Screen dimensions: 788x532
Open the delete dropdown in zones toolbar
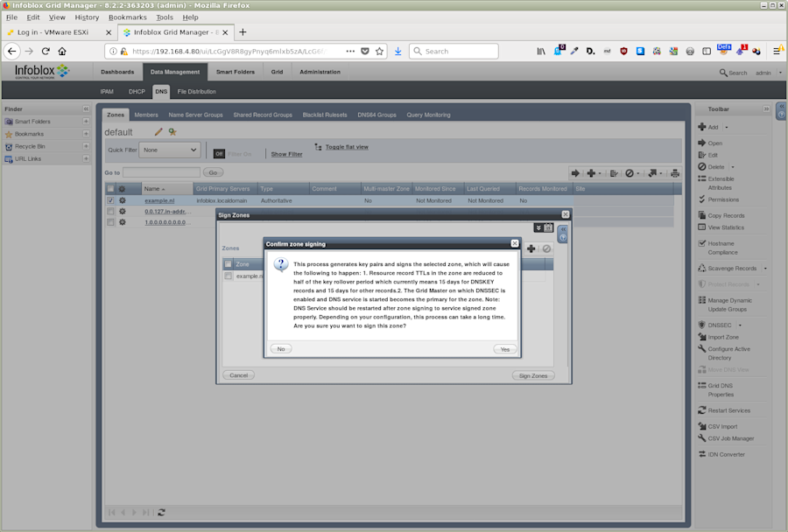point(638,173)
